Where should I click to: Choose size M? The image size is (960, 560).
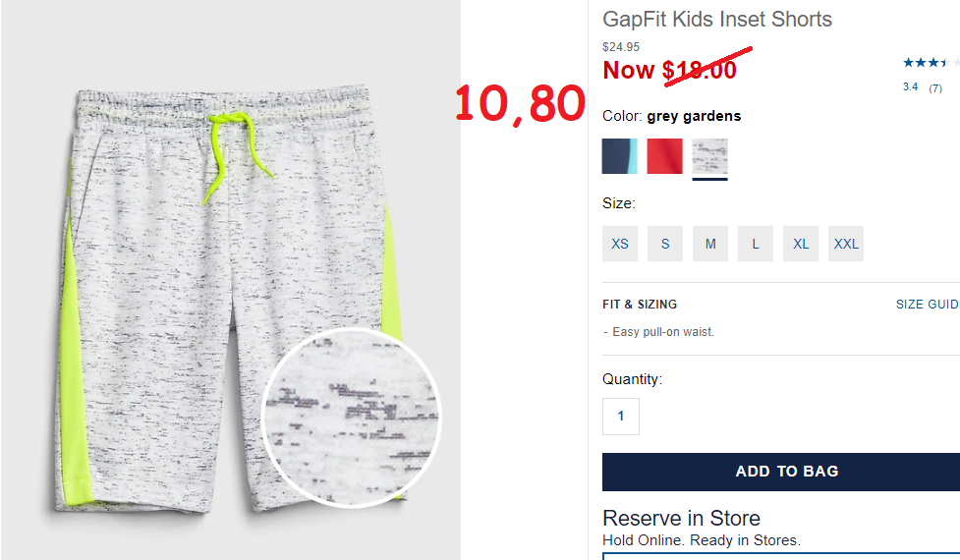[710, 244]
